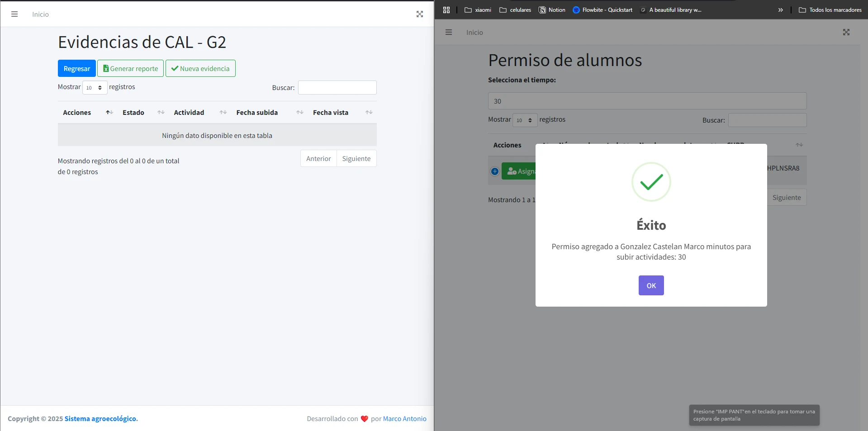Click the green Asignar button
This screenshot has width=868, height=431.
tap(519, 171)
